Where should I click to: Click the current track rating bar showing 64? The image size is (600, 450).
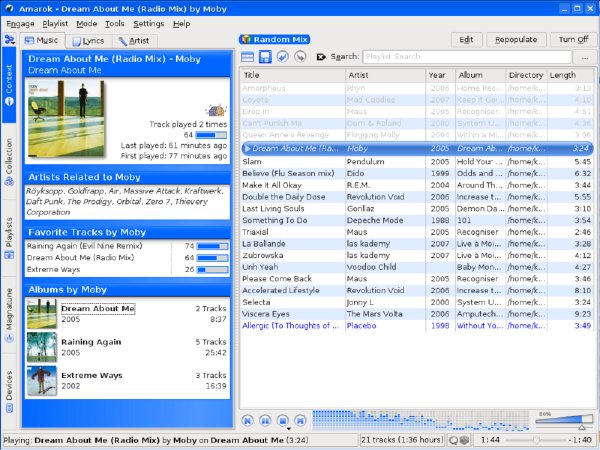point(211,135)
